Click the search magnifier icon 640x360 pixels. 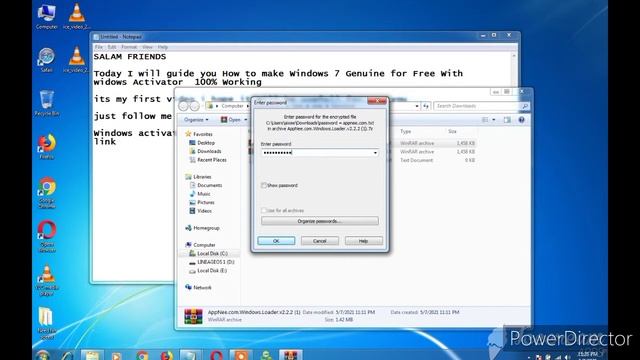(x=525, y=106)
